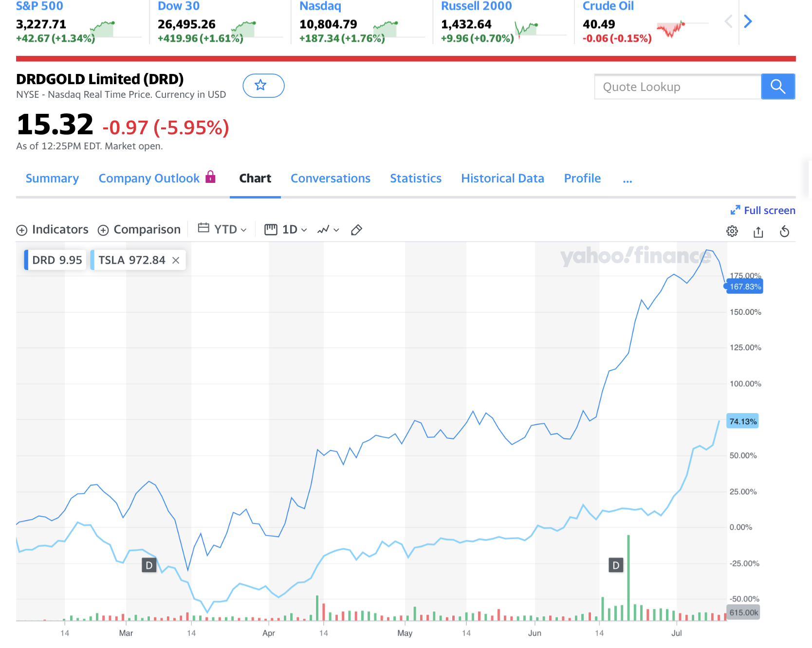
Task: Switch to the Statistics tab
Action: (415, 179)
